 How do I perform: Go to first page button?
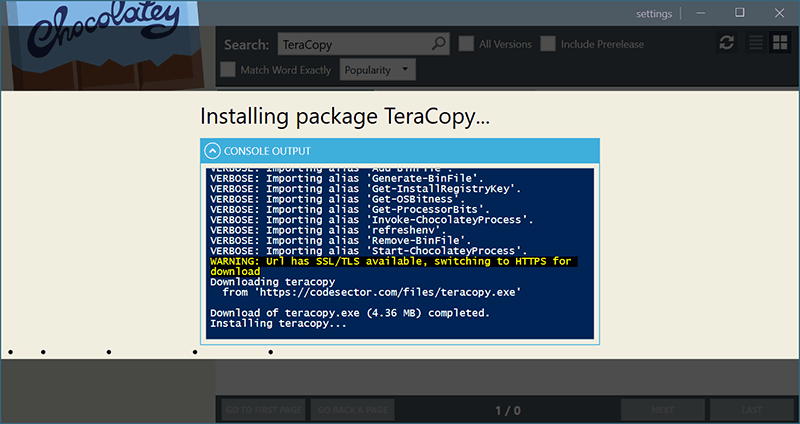tap(264, 410)
